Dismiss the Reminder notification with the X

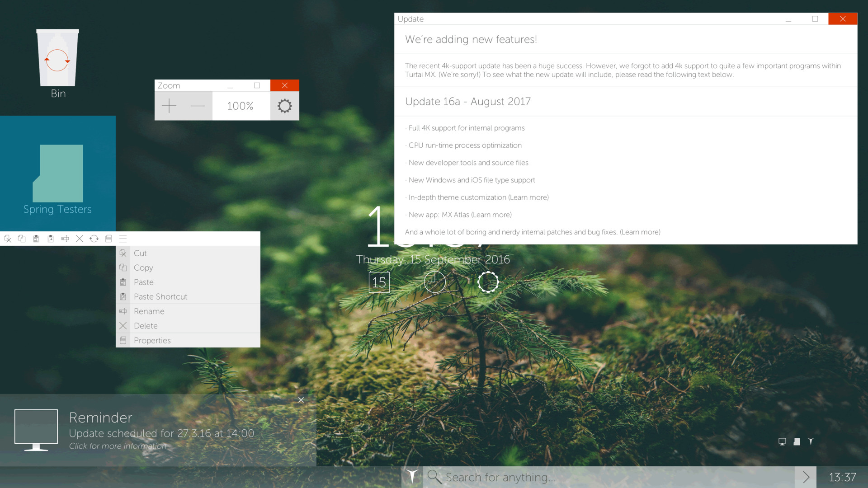301,400
